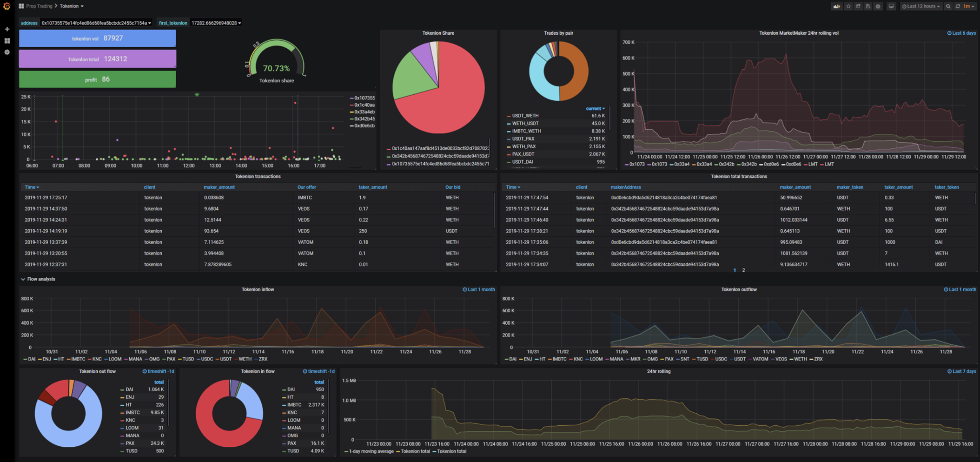Open the 24hr rolling panel title menu
This screenshot has height=462, width=980.
(x=658, y=371)
